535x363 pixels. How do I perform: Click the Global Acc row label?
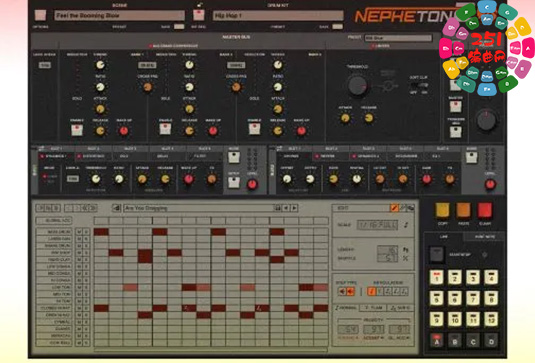(54, 221)
